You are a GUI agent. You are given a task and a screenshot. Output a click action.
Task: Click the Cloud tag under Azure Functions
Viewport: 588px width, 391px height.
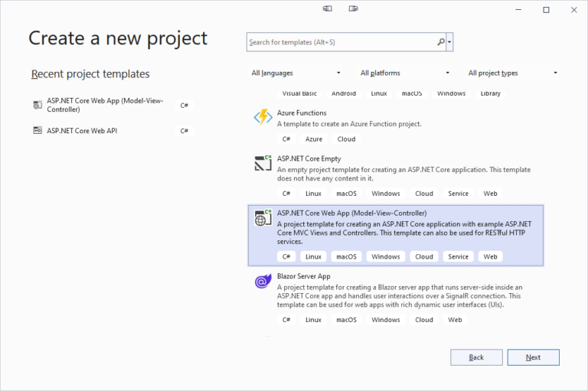coord(346,139)
